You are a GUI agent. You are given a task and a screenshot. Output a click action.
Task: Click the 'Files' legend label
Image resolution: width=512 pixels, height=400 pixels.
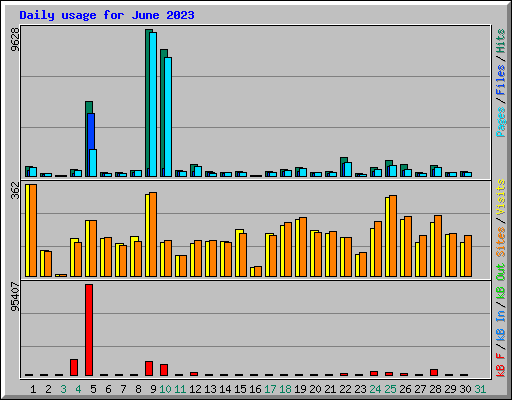(x=500, y=80)
